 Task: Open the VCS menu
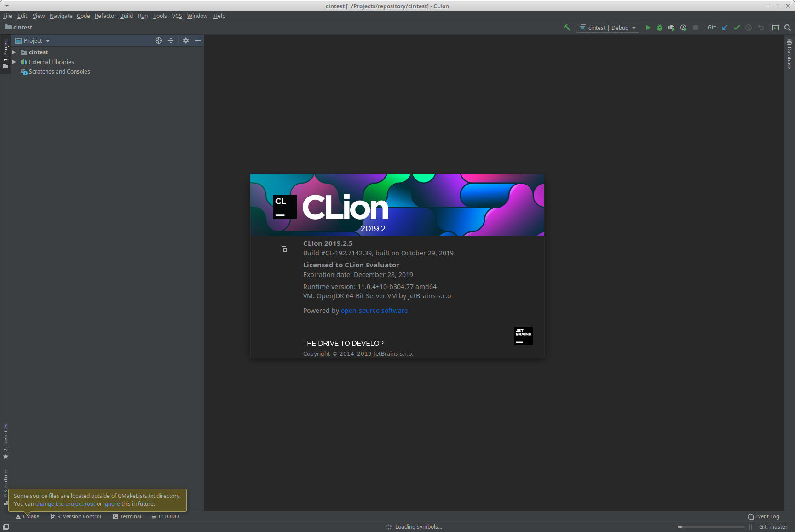pyautogui.click(x=177, y=16)
